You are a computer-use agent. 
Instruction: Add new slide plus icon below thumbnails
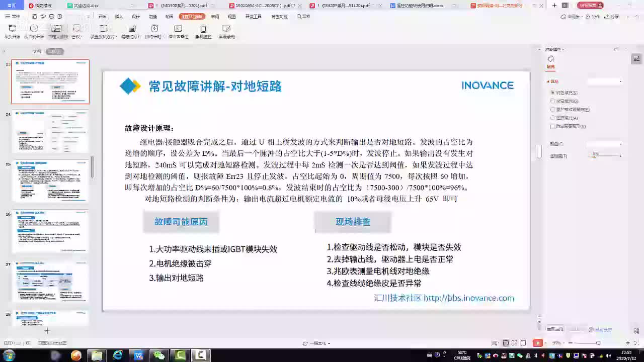(47, 330)
